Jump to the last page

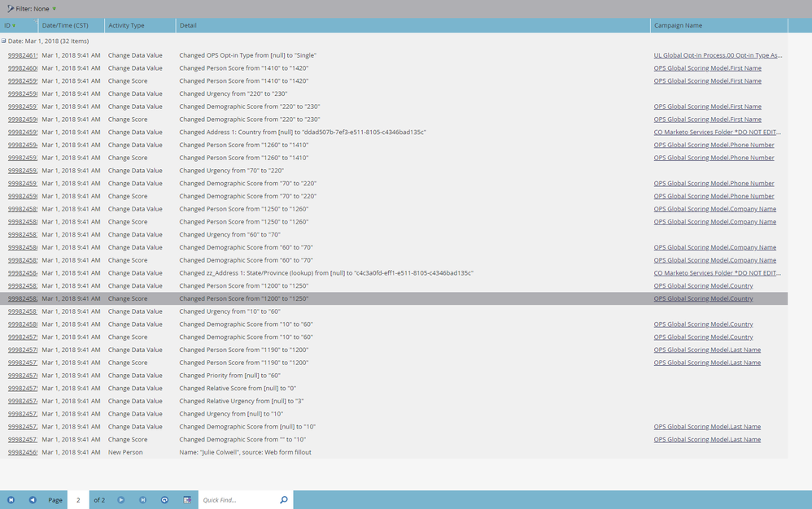tap(143, 500)
